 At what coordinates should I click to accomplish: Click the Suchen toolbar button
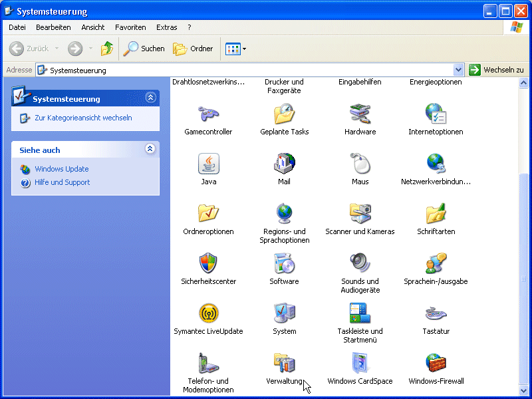[144, 49]
